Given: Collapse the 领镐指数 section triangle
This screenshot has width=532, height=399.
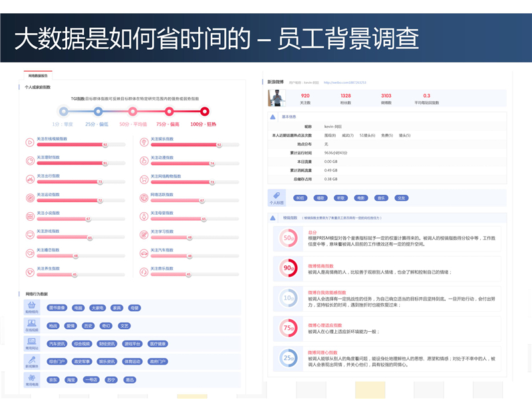Looking at the screenshot, I should 273,217.
